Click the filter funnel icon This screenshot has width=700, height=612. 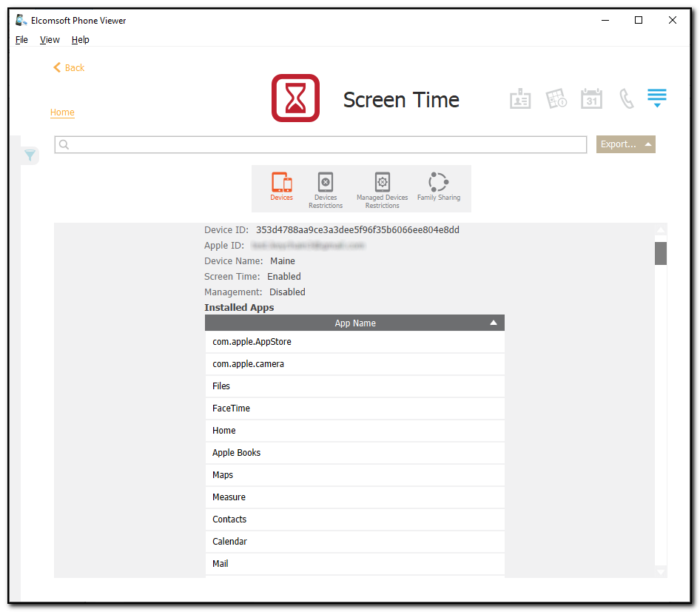tap(30, 155)
